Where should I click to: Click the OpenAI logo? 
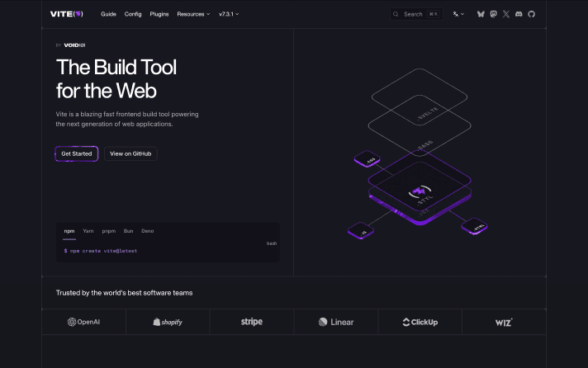83,322
